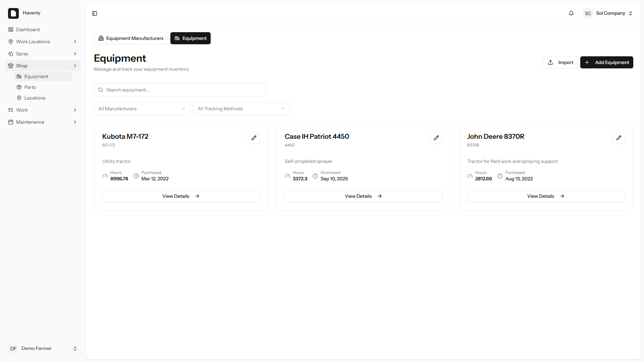
Task: Click the Case IH hours value 3372.3
Action: 300,179
